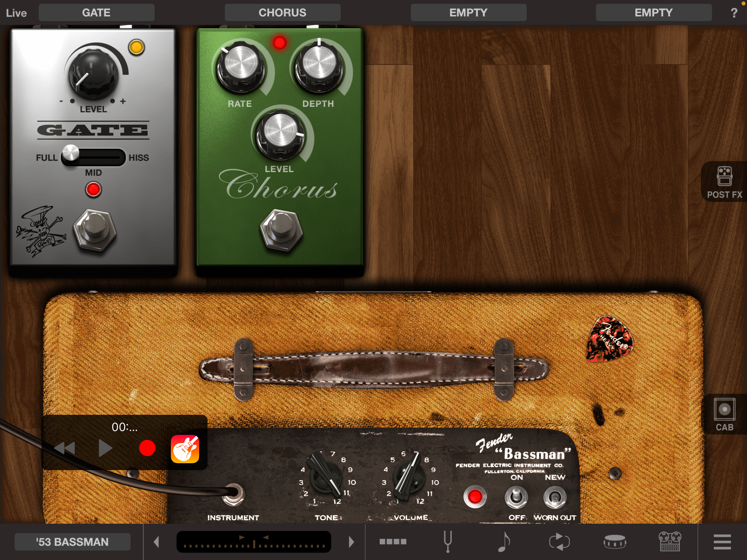
Task: Go to the next preset arrow
Action: point(351,542)
